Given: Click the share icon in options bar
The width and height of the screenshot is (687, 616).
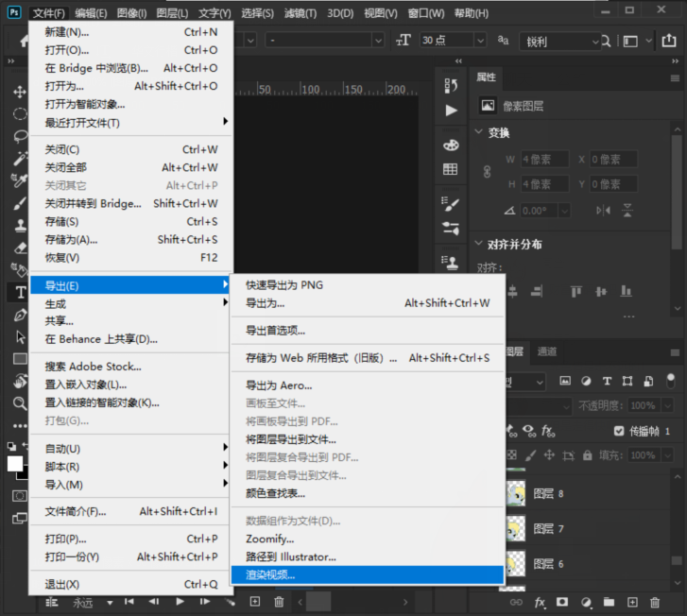Looking at the screenshot, I should point(669,41).
